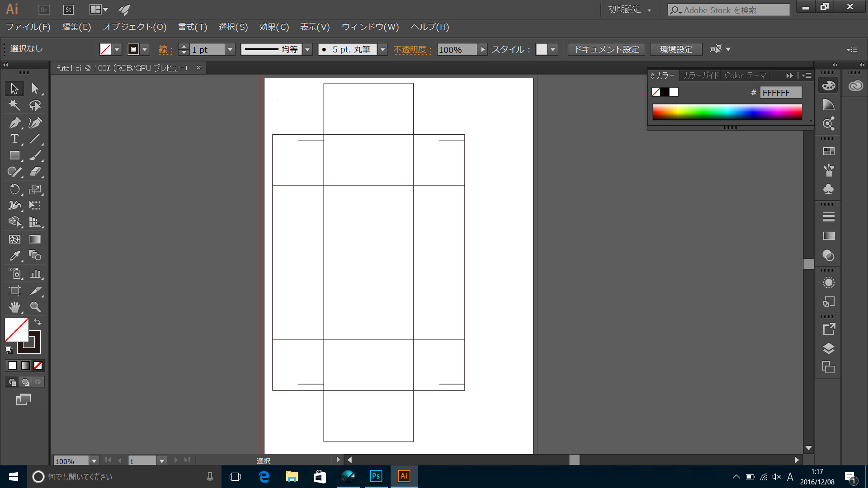The height and width of the screenshot is (488, 868).
Task: Select the Shape Builder tool
Action: coord(14,222)
